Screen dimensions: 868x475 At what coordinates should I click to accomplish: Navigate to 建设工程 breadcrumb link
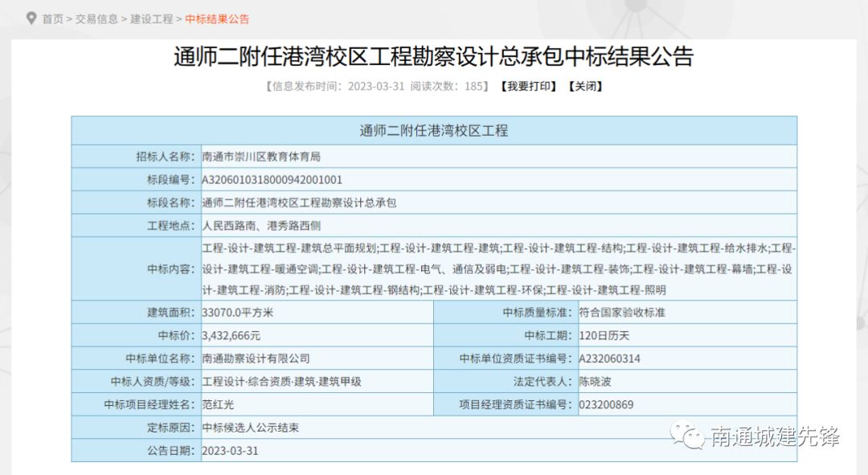[152, 18]
